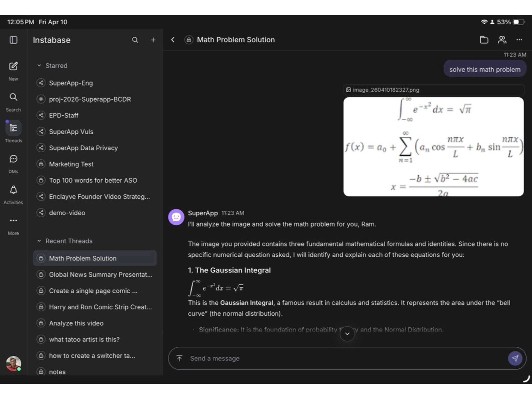532x399 pixels.
Task: Toggle the sidebar panel icon
Action: pos(13,40)
